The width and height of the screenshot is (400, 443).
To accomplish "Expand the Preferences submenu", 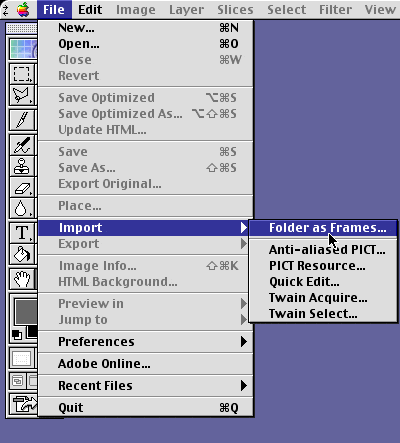I will [x=146, y=342].
